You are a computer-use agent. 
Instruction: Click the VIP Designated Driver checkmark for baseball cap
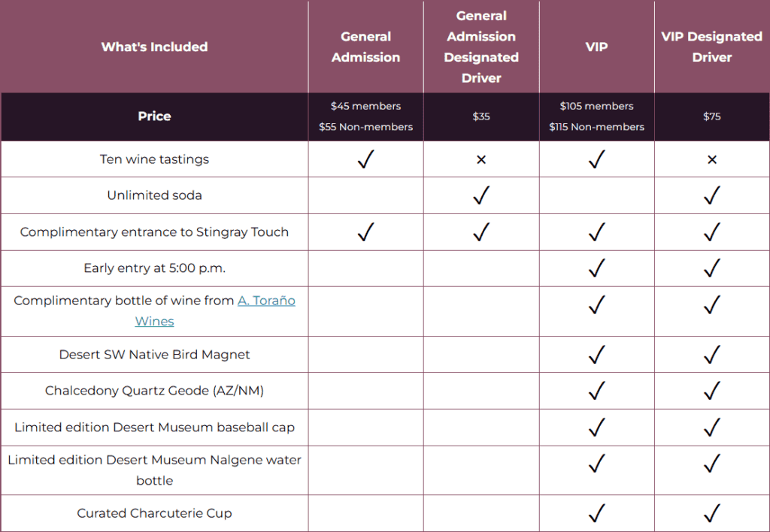point(712,427)
